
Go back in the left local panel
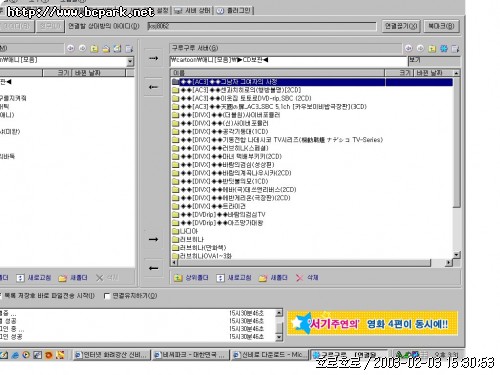(x=71, y=49)
